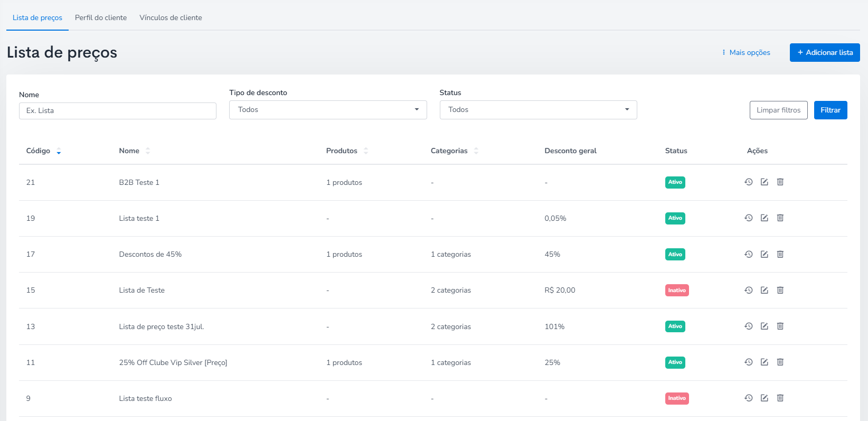Edit the Lista teste fluxo row
This screenshot has height=421, width=868.
pyautogui.click(x=765, y=398)
